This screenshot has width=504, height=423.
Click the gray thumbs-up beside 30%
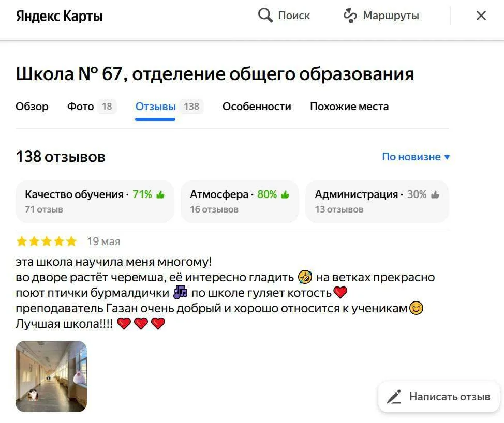point(435,194)
